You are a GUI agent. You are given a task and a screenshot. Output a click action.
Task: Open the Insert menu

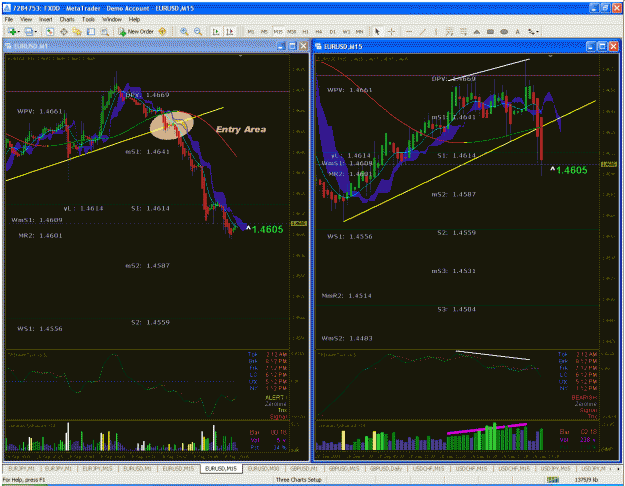tap(45, 19)
